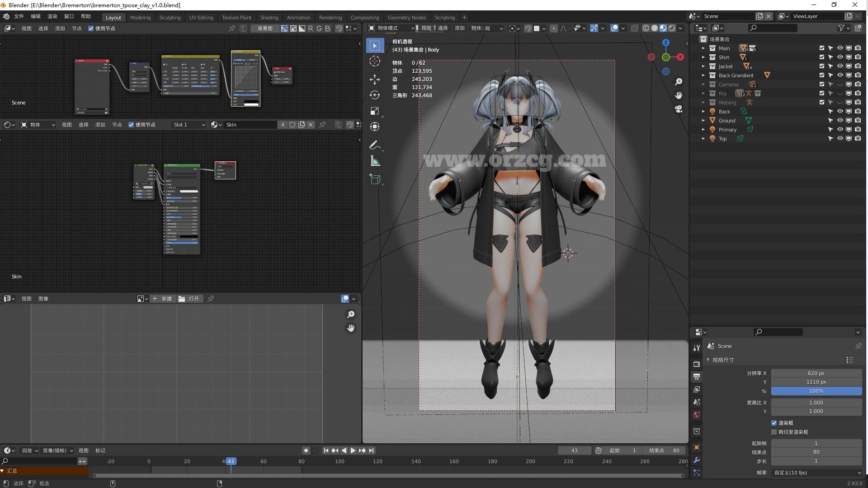Select the Add Cube tool

coord(375,179)
